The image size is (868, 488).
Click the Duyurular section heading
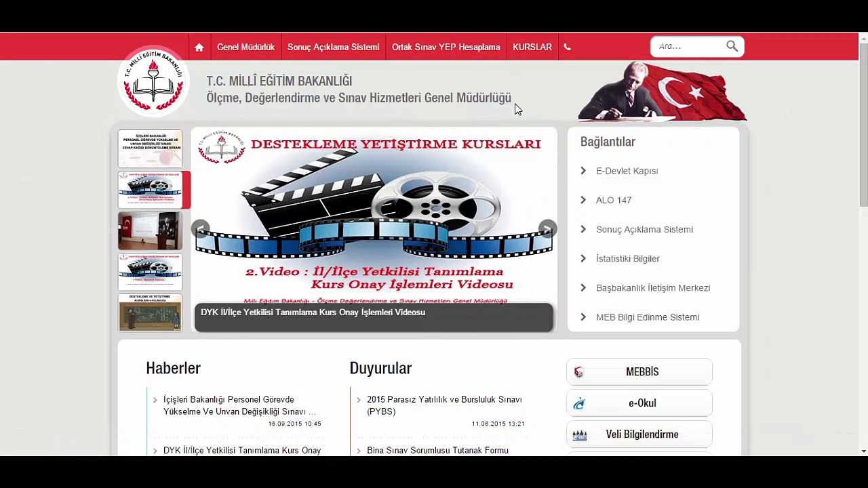click(x=380, y=368)
